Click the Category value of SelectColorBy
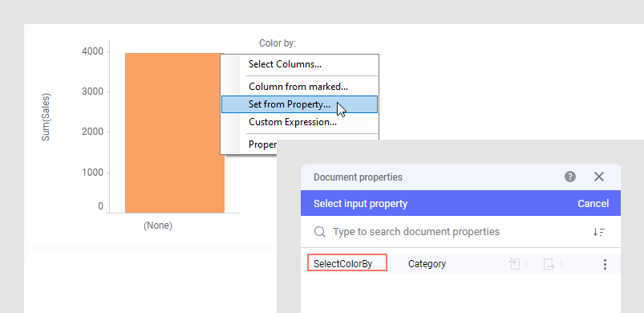The image size is (644, 313). pyautogui.click(x=427, y=264)
